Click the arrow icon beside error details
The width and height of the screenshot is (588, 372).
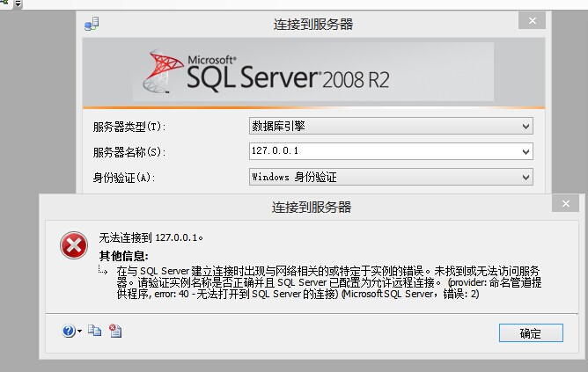point(103,270)
